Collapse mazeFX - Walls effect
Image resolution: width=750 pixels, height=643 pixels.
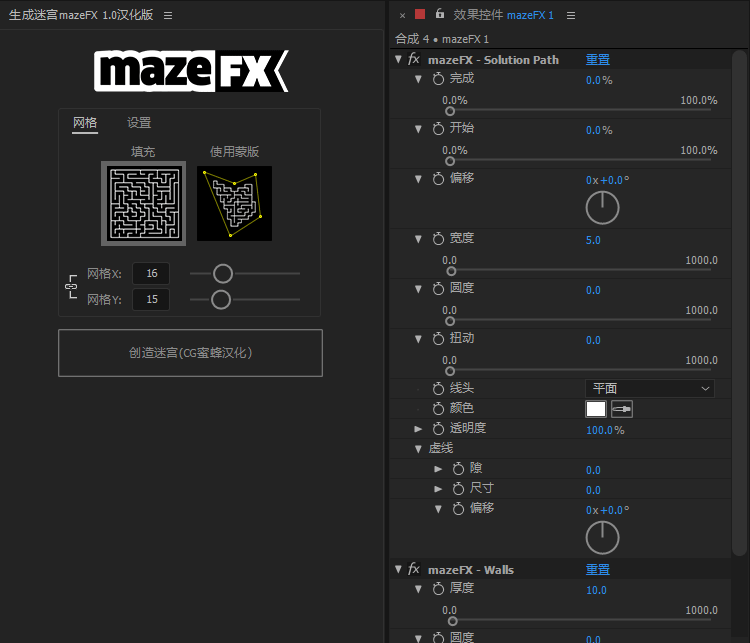point(398,569)
